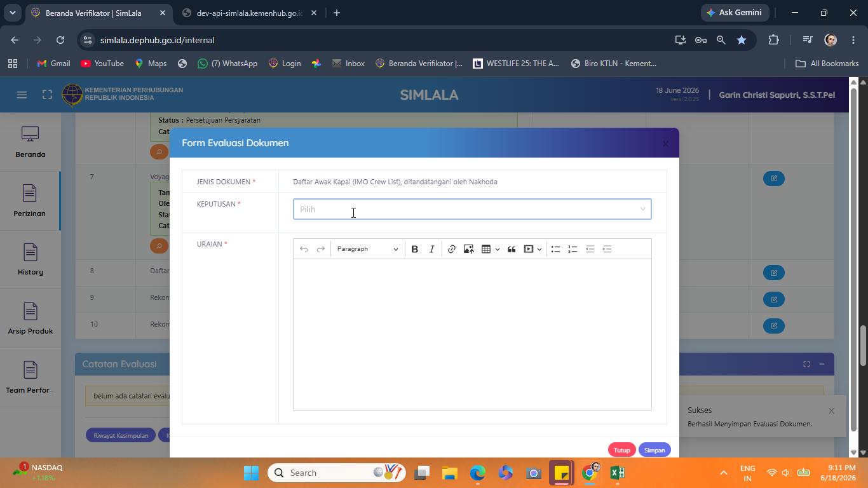The image size is (868, 488).
Task: Show hidden system tray icons
Action: (x=723, y=473)
